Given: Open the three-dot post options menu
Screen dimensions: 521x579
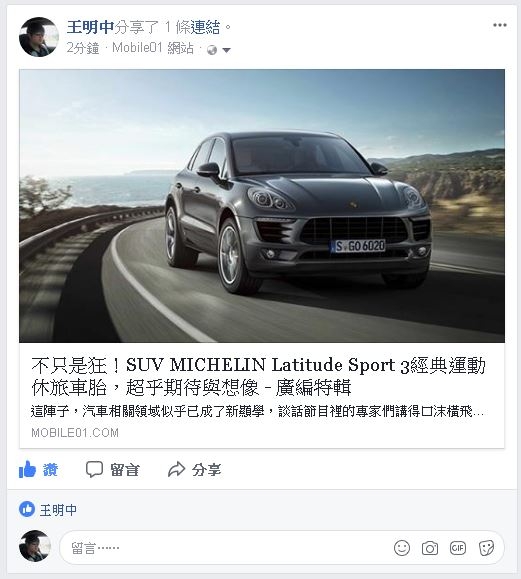Looking at the screenshot, I should [500, 25].
